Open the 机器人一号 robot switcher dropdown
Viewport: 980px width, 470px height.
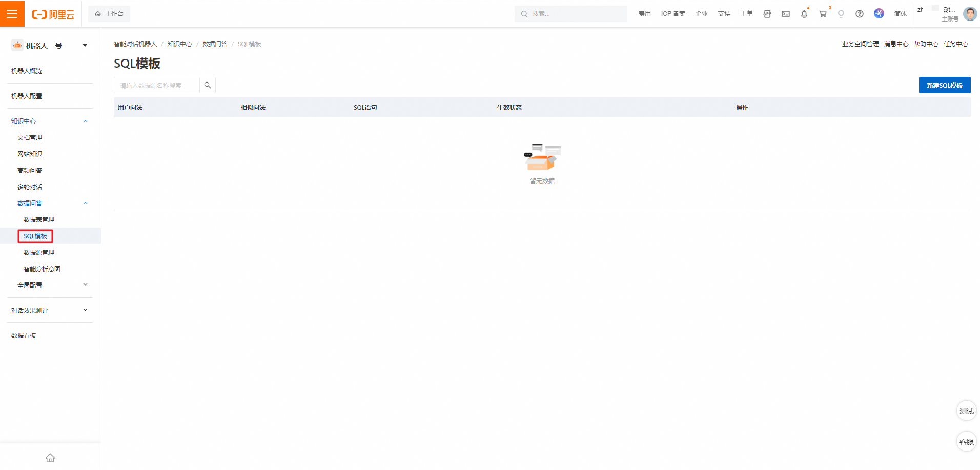click(x=85, y=45)
